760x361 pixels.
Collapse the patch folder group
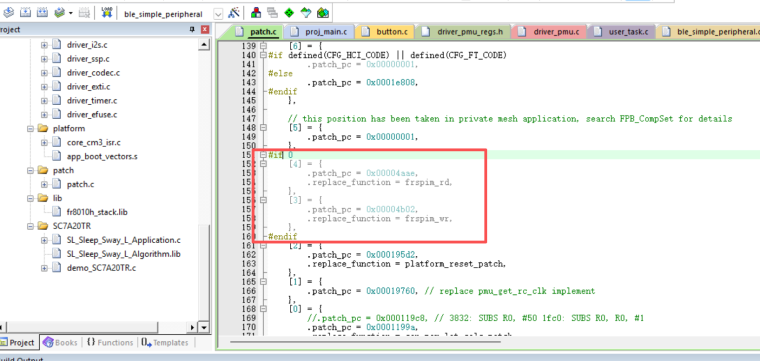point(31,171)
